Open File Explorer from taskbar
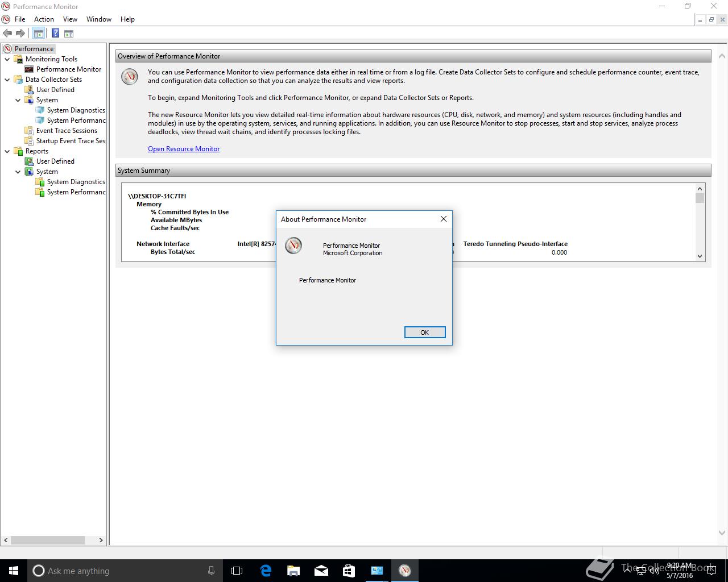728x582 pixels. coord(293,571)
